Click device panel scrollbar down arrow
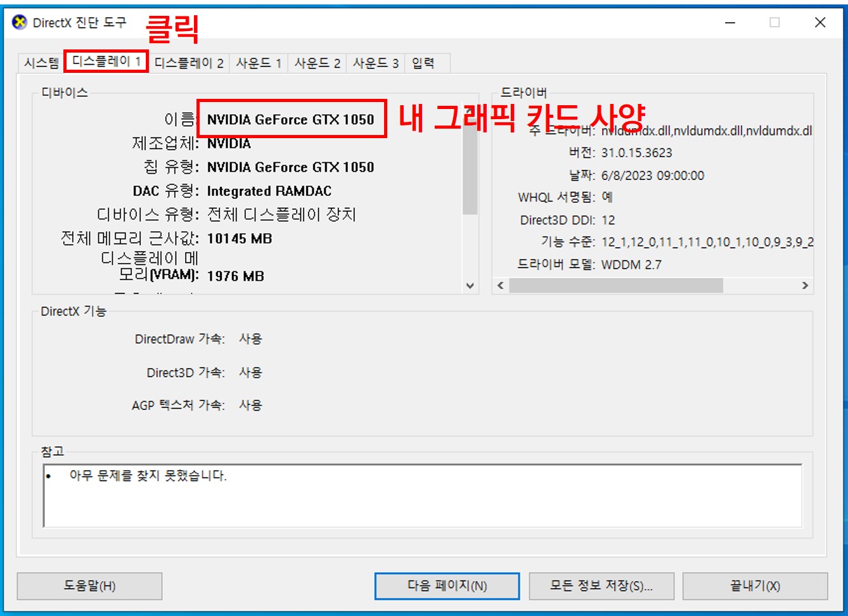 click(x=470, y=286)
